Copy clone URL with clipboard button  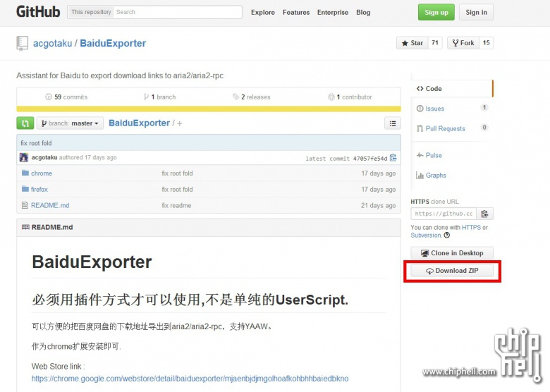[484, 214]
